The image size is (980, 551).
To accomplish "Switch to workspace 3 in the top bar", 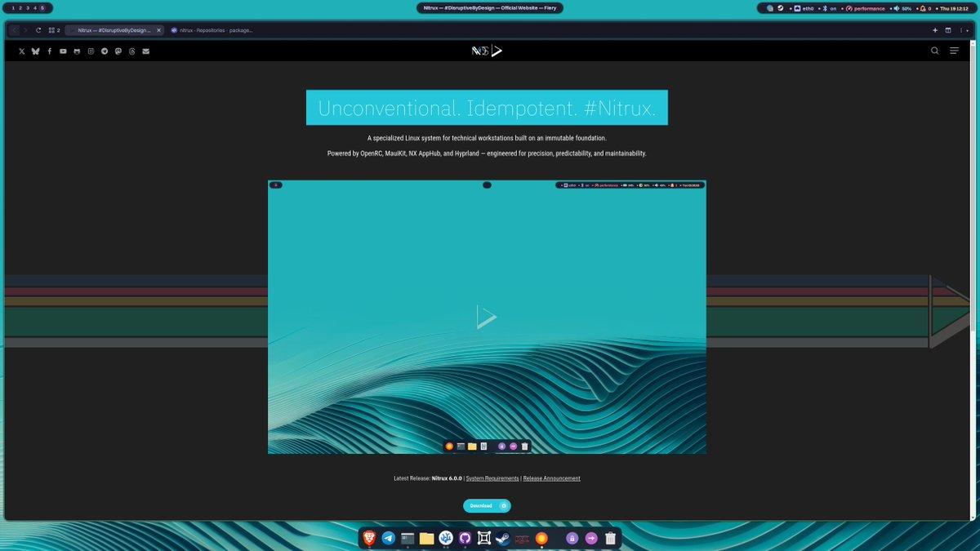I will click(x=27, y=8).
